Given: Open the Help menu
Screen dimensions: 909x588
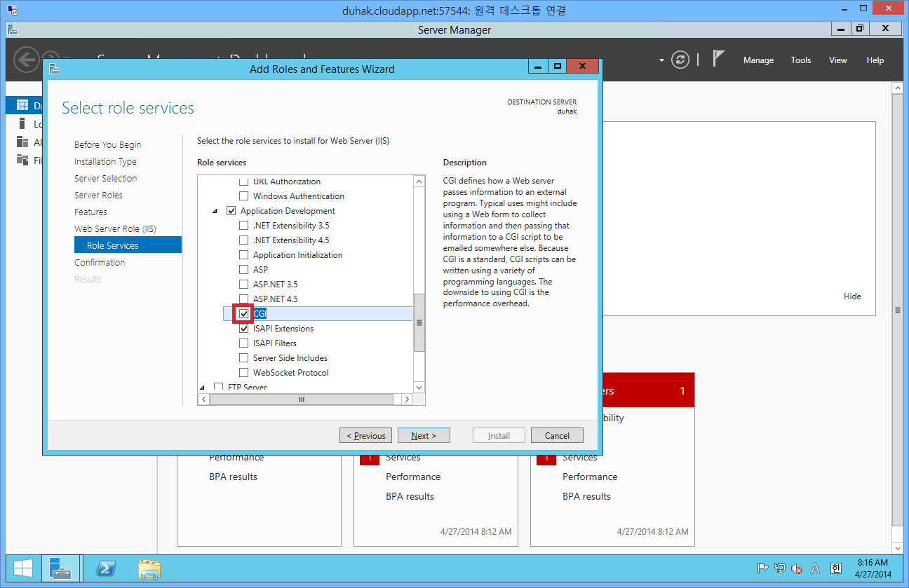Looking at the screenshot, I should 875,60.
